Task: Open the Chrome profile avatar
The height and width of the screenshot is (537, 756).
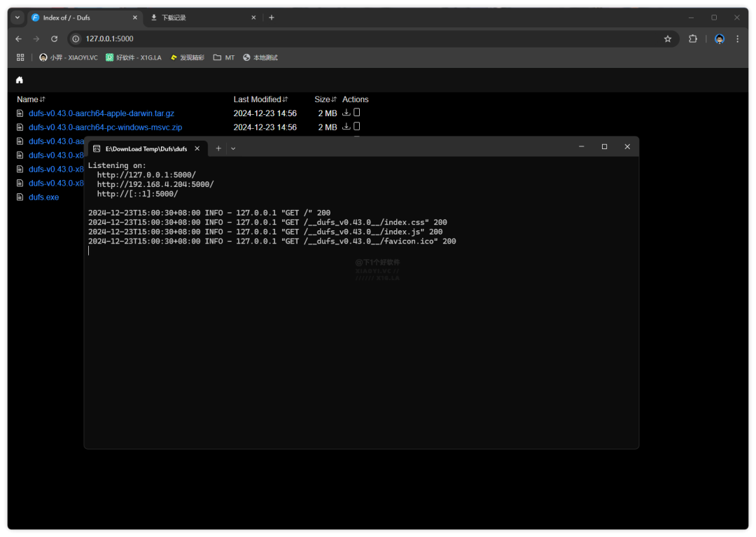Action: 720,39
